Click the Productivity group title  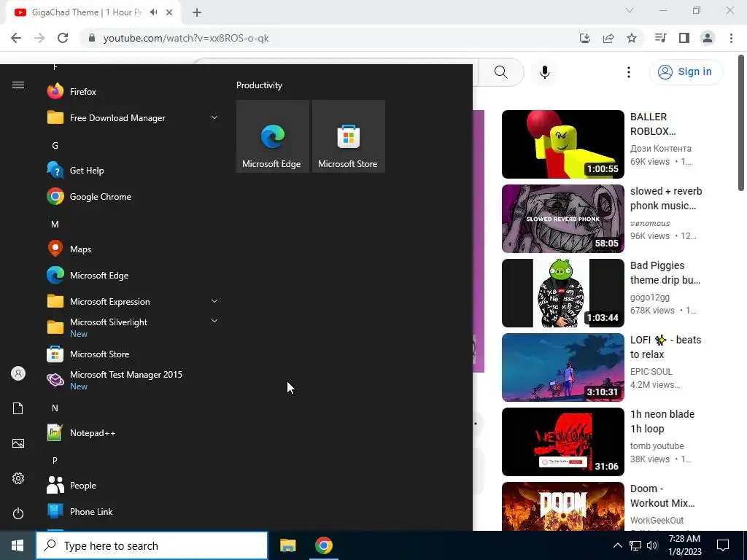click(259, 85)
